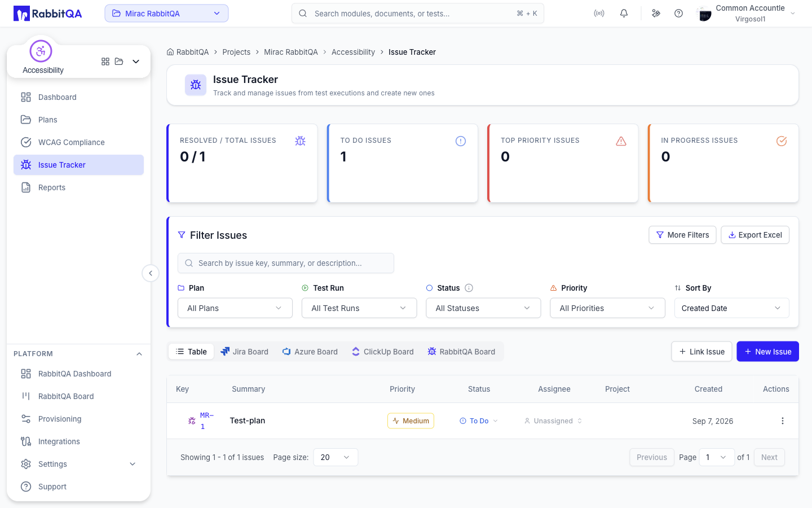Expand the All Plans dropdown
The image size is (812, 508).
(235, 308)
